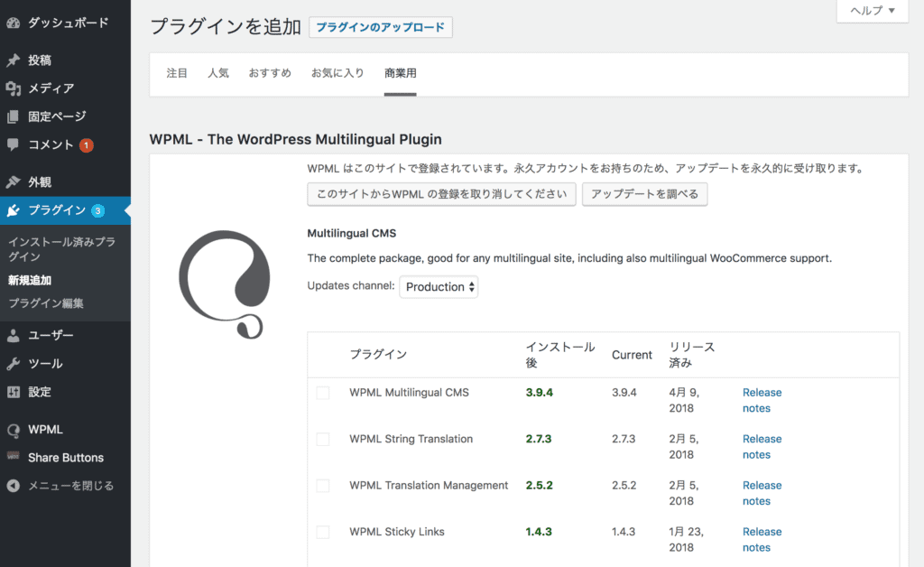
Task: Click the WPML logo icon in sidebar
Action: click(13, 431)
